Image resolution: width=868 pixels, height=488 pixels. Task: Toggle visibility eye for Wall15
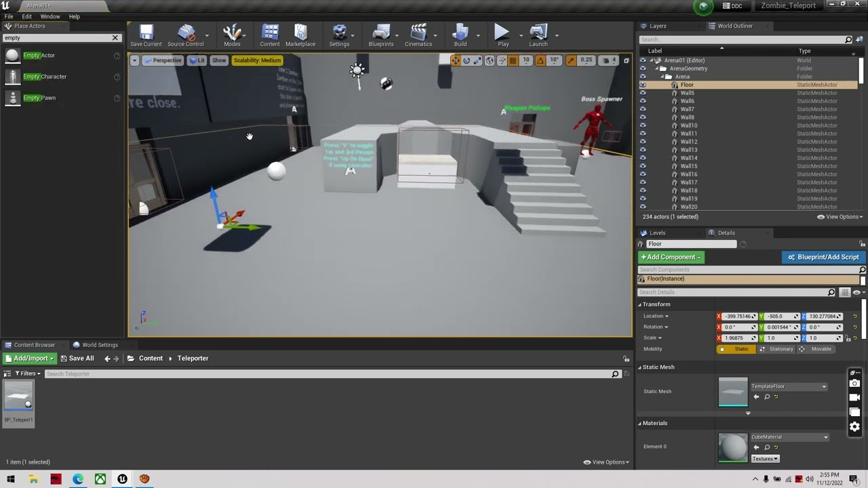pyautogui.click(x=643, y=166)
